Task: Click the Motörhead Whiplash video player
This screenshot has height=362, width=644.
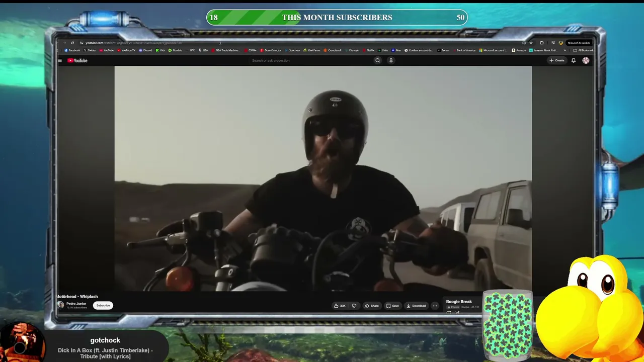Action: click(323, 178)
